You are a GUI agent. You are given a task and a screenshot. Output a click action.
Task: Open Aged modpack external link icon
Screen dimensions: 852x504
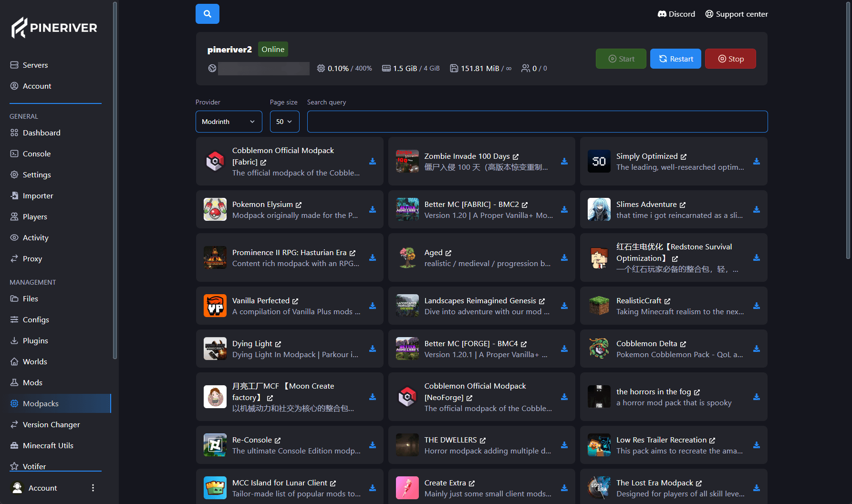click(448, 253)
